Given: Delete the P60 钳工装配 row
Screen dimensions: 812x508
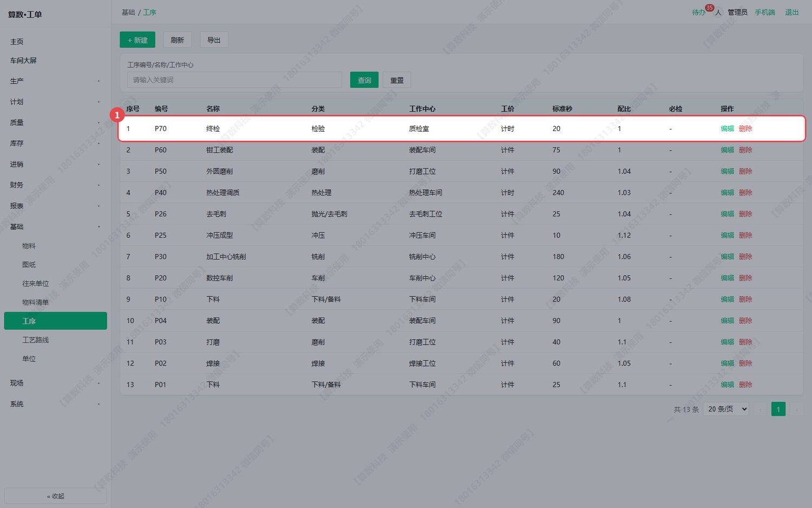Looking at the screenshot, I should [x=745, y=150].
